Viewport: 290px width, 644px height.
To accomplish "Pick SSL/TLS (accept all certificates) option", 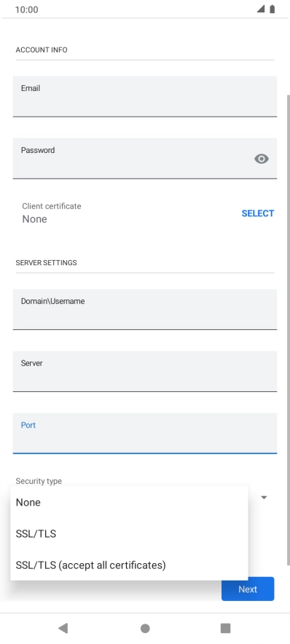I will pos(129,565).
